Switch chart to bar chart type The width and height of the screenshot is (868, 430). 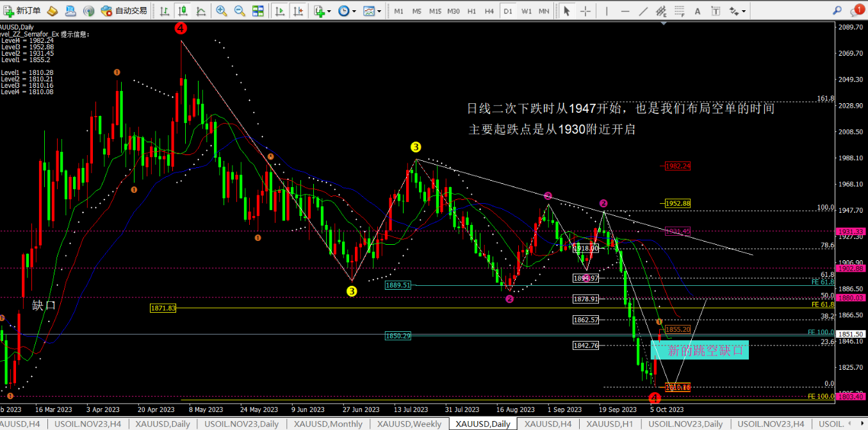click(x=165, y=11)
